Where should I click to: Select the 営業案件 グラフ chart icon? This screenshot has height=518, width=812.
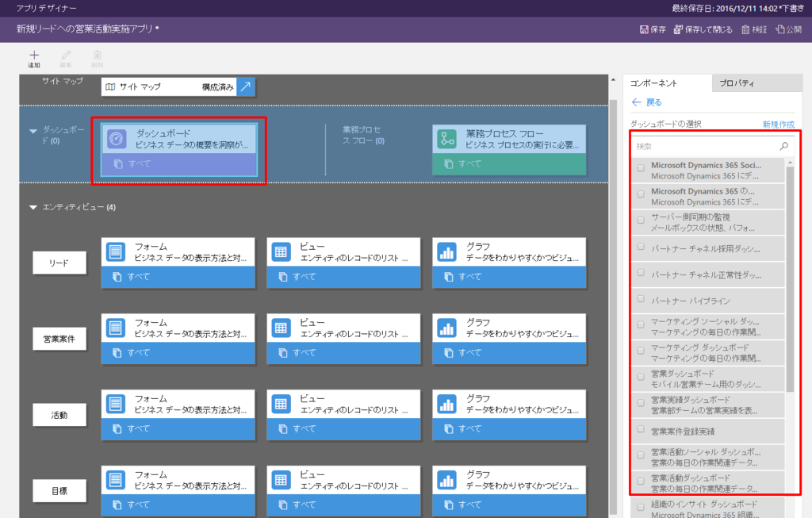(446, 328)
